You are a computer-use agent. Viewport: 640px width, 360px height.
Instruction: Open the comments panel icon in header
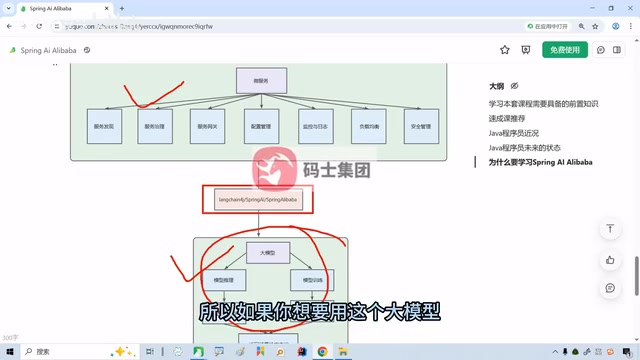[x=601, y=50]
